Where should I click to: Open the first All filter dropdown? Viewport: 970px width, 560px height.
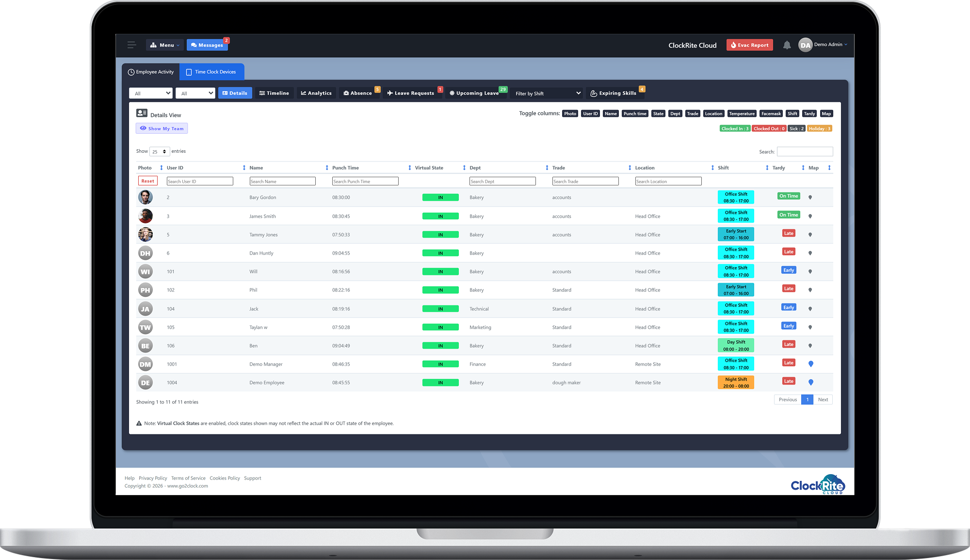pos(151,93)
